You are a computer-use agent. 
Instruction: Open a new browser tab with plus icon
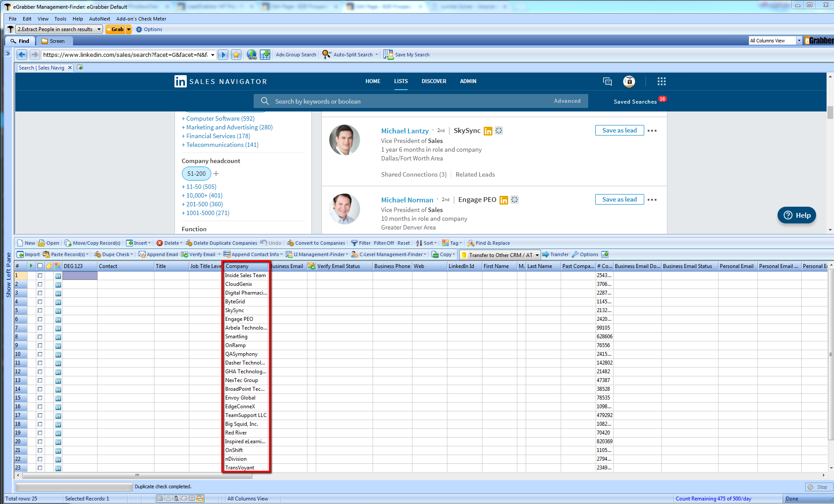[80, 67]
